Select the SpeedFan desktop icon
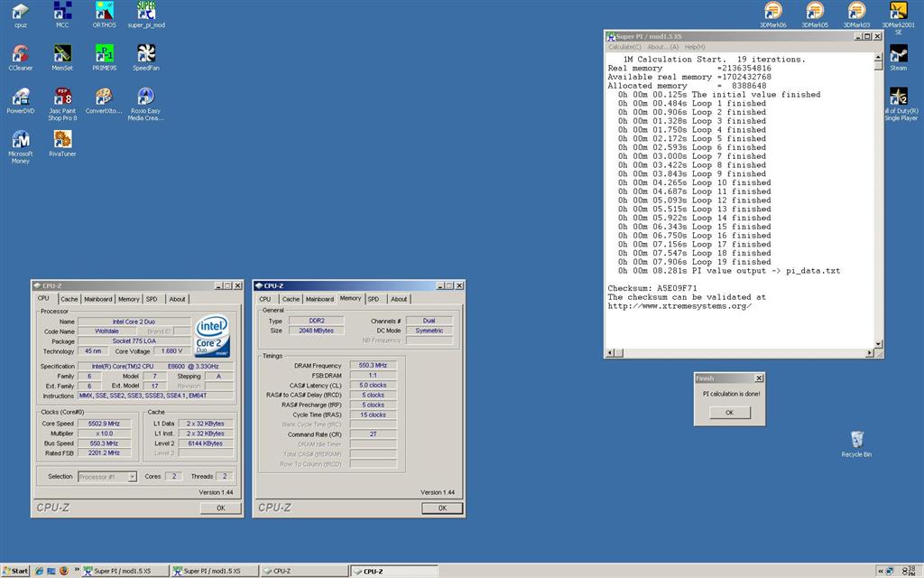Image resolution: width=924 pixels, height=578 pixels. click(x=146, y=57)
